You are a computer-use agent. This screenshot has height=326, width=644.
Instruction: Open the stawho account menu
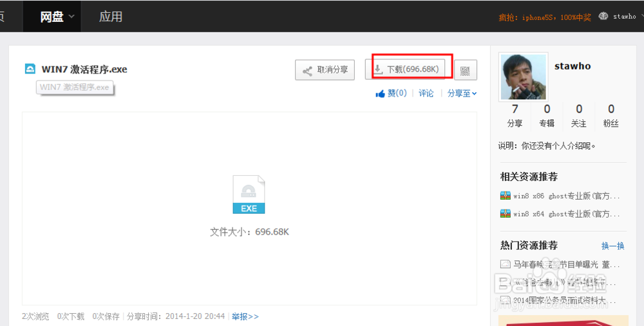(624, 17)
